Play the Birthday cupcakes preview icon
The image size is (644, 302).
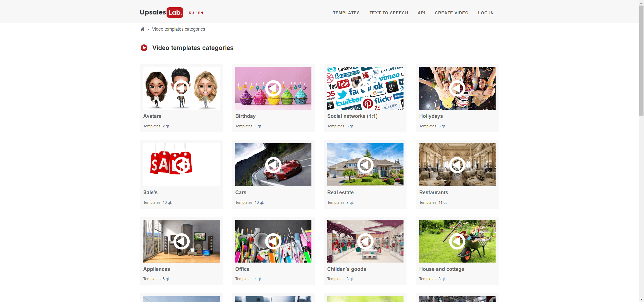(273, 88)
